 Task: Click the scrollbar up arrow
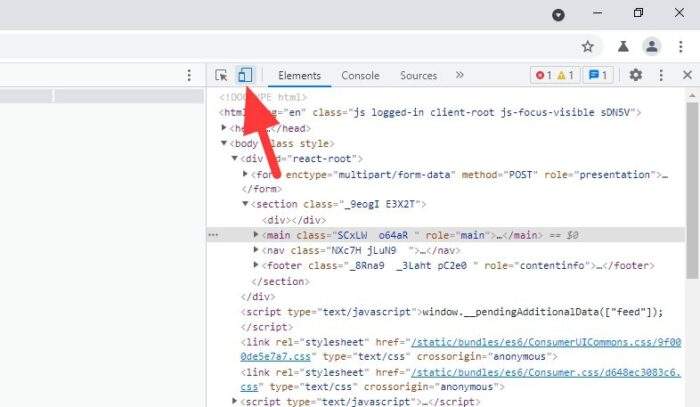692,95
